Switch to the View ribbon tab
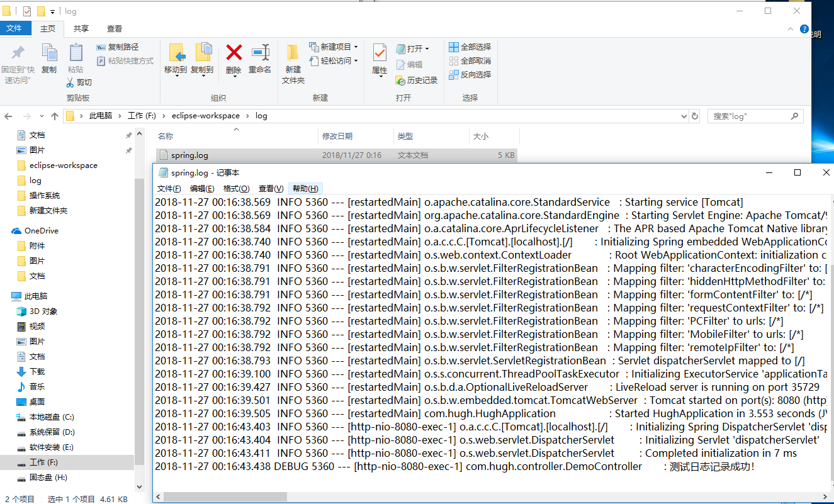The height and width of the screenshot is (504, 834). pyautogui.click(x=115, y=29)
